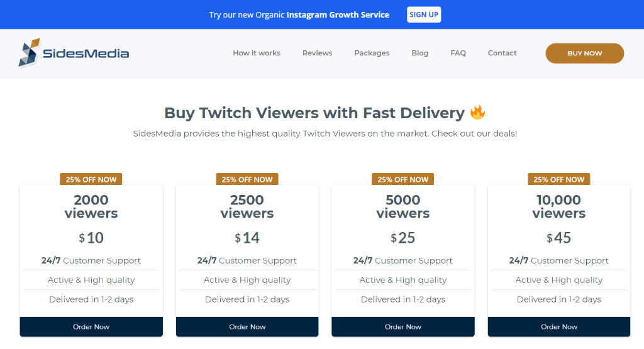Click the 2500 viewers title
This screenshot has height=349, width=644.
tap(247, 206)
